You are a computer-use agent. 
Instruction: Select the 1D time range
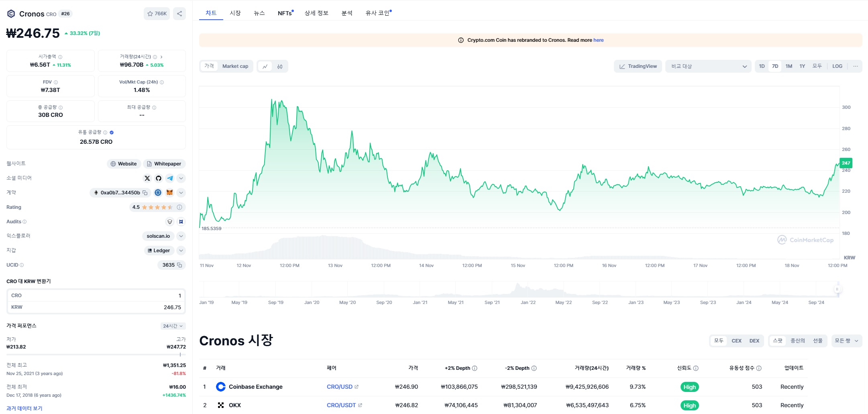point(762,66)
